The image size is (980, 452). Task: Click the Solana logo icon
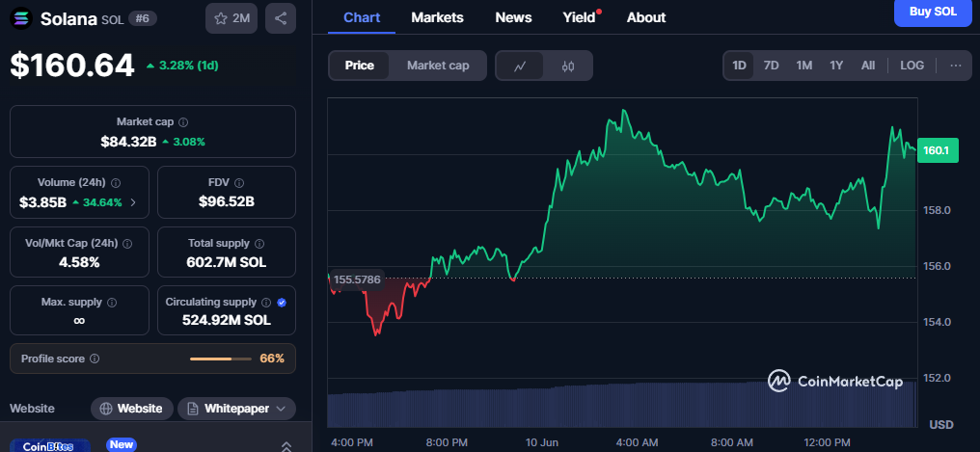click(22, 18)
